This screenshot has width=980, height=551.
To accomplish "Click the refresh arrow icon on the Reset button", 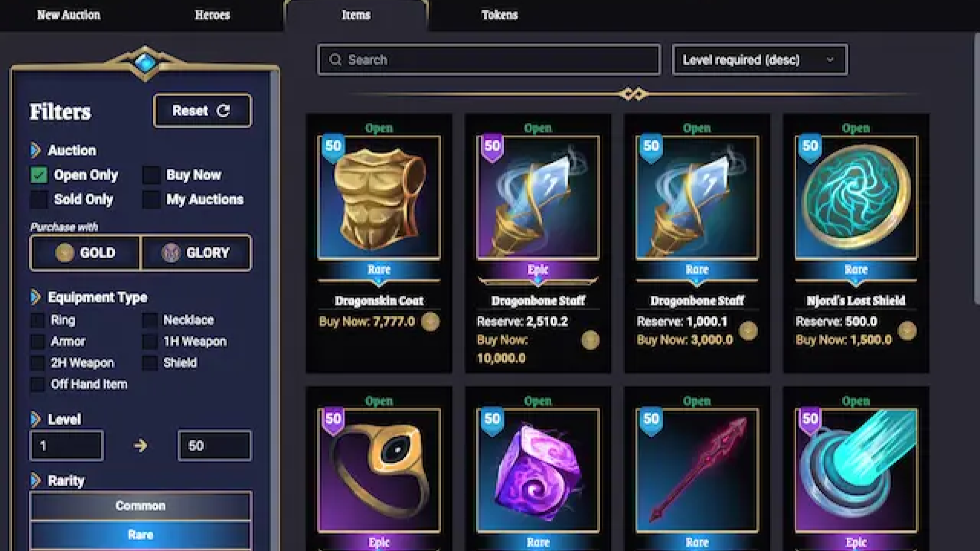I will pos(224,111).
